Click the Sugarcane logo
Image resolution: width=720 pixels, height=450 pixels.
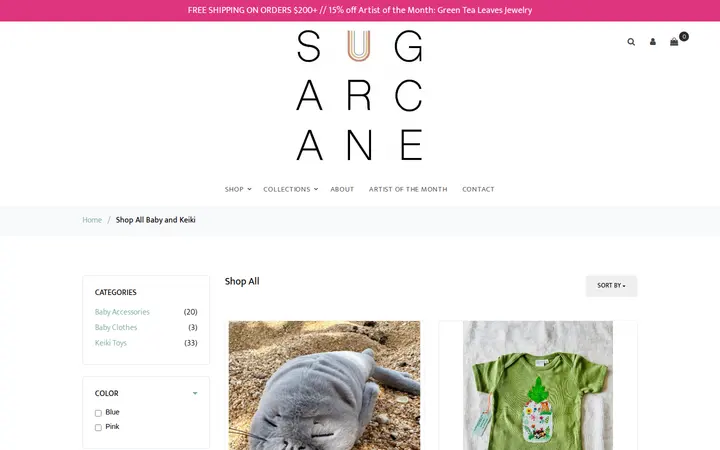[360, 96]
